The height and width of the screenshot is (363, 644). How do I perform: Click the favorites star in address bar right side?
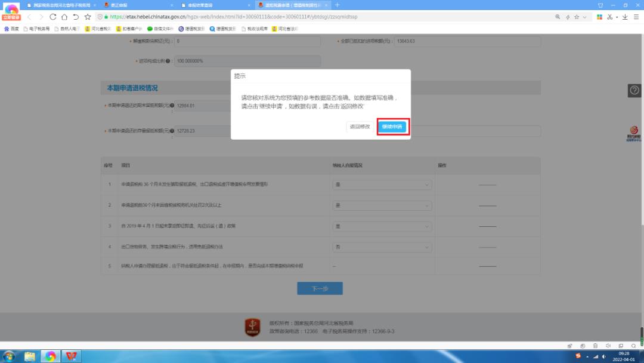[x=577, y=17]
